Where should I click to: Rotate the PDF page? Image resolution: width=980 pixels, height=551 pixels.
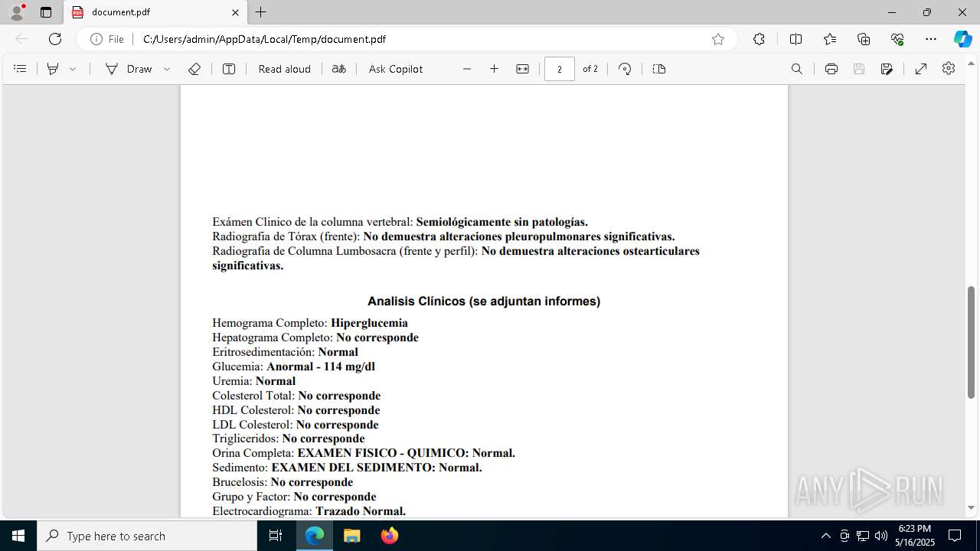point(625,69)
